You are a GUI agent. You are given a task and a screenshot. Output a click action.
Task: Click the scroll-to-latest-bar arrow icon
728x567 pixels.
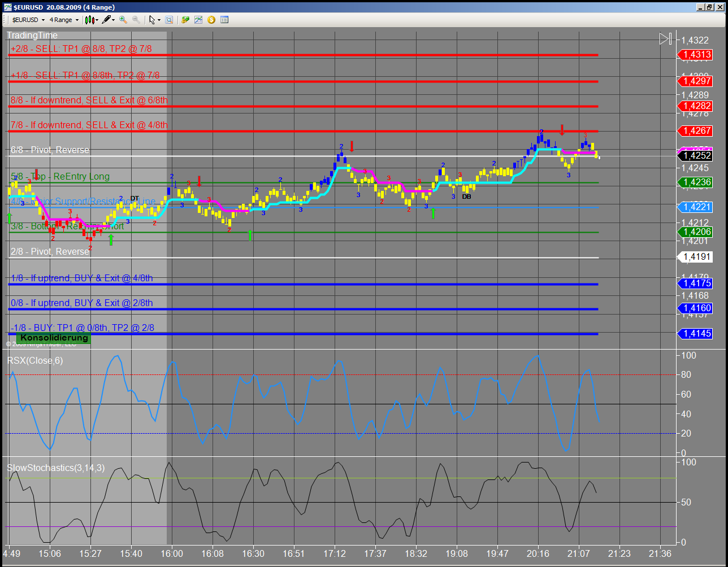pos(665,38)
